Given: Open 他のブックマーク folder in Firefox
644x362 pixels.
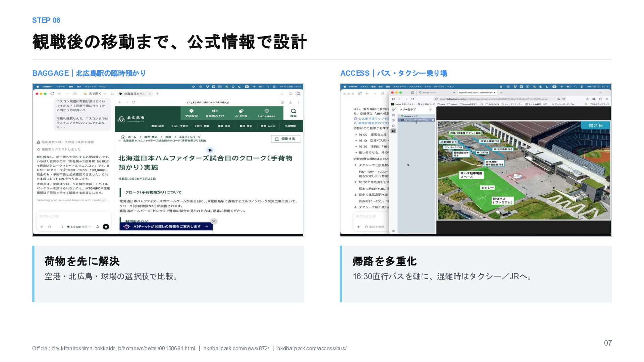Looking at the screenshot, I should pyautogui.click(x=600, y=104).
